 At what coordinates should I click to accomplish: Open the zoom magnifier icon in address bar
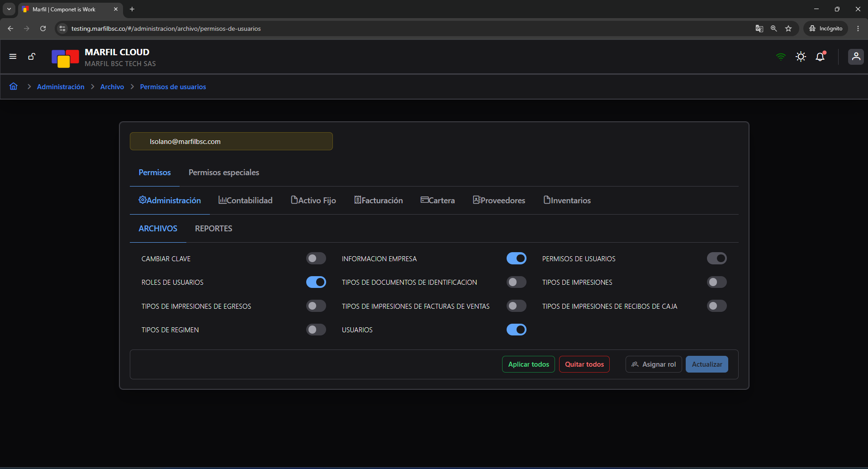(774, 29)
